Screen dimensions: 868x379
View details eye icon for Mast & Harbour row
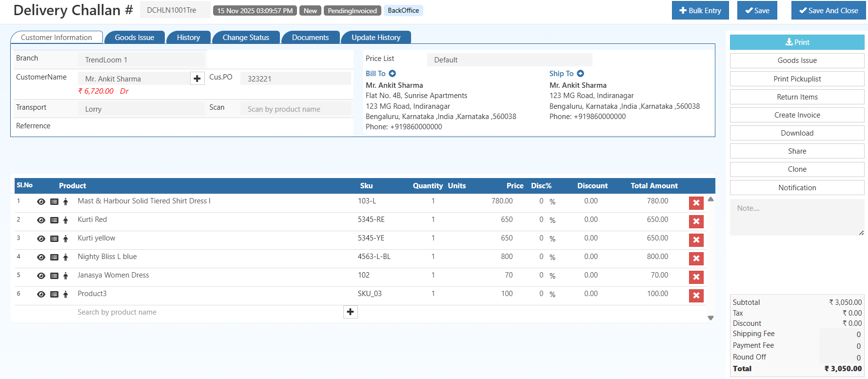[x=41, y=201]
